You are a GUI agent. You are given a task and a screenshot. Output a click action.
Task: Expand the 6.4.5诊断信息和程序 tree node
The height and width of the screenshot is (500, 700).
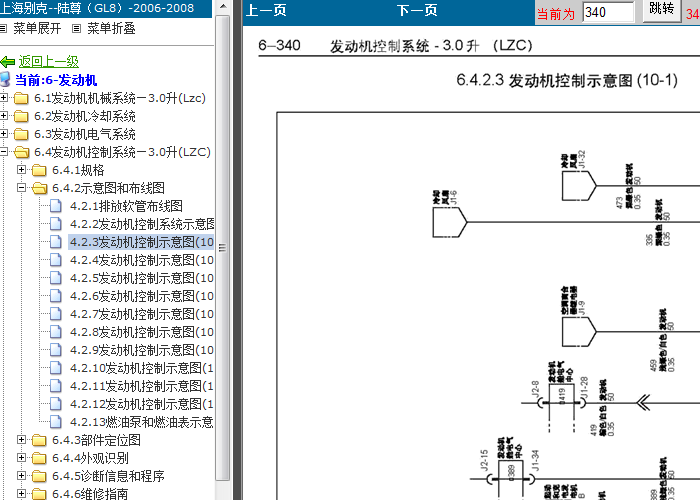(21, 476)
